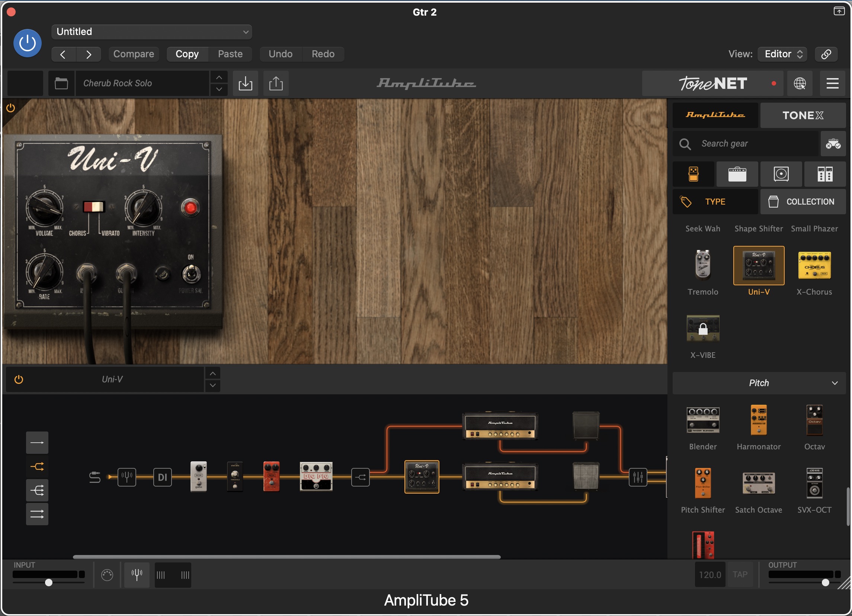
Task: Click the Compare button
Action: [133, 54]
